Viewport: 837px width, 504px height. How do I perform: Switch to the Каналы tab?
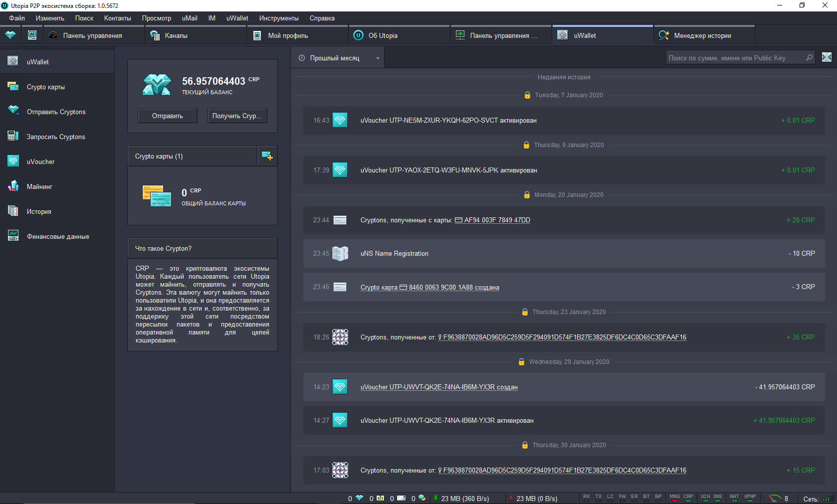196,35
